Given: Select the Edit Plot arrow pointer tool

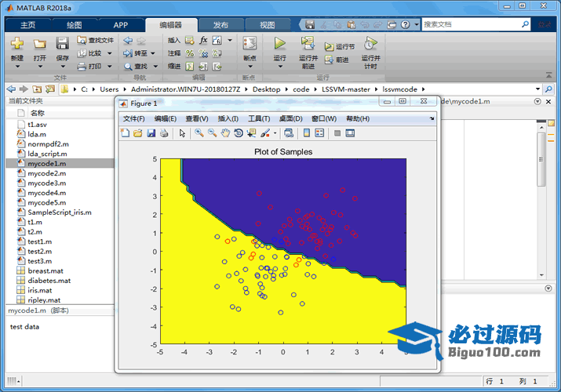Looking at the screenshot, I should 183,133.
